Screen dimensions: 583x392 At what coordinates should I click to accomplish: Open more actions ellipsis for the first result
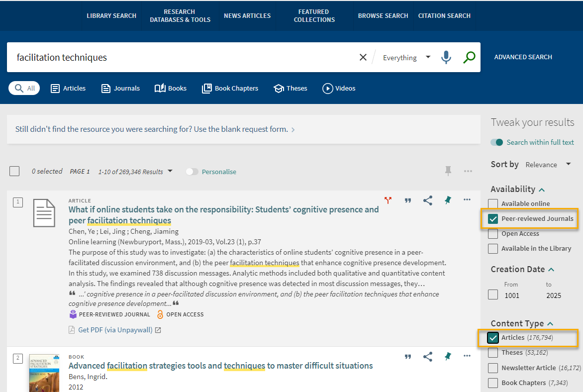click(467, 200)
